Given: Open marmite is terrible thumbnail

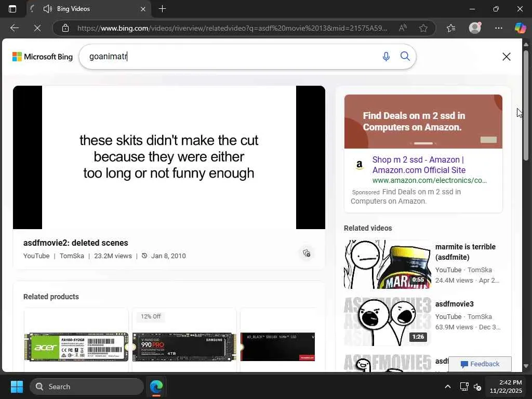Looking at the screenshot, I should point(388,264).
